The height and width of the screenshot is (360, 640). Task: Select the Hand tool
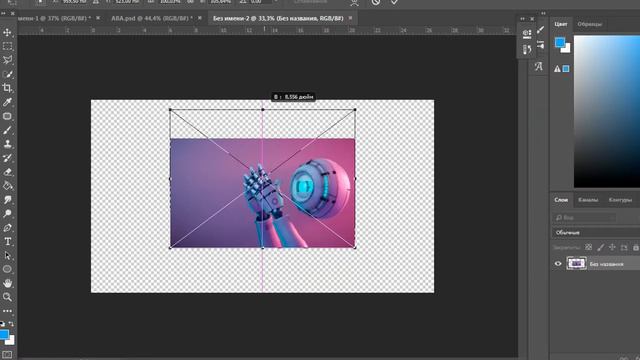click(x=7, y=283)
